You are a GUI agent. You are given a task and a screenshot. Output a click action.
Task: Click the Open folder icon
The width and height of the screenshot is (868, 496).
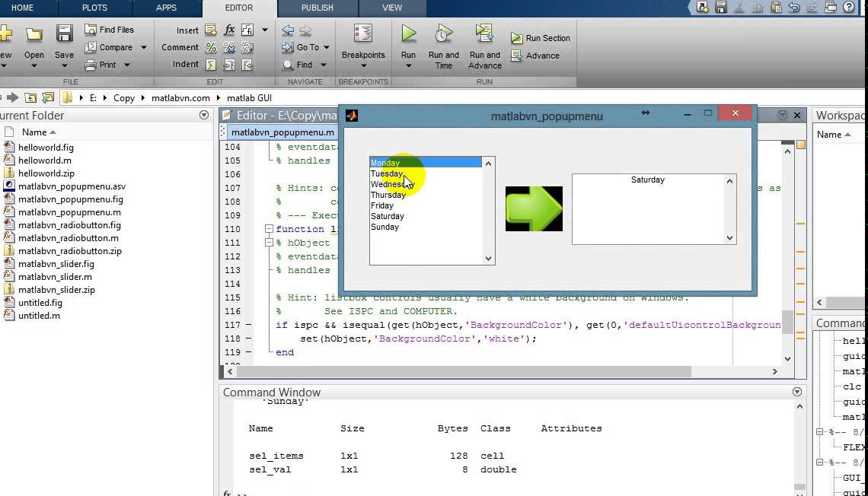pyautogui.click(x=34, y=36)
